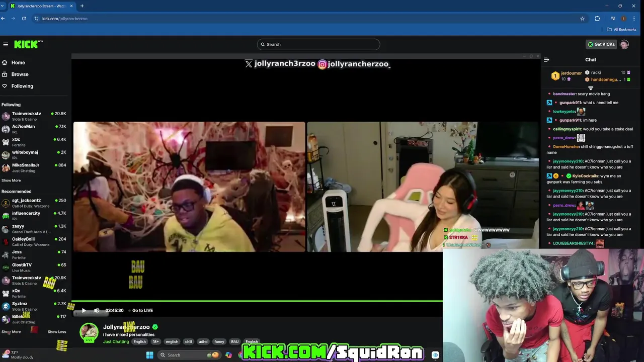Expand gift leaderboard down arrow
This screenshot has width=644, height=362.
591,88
